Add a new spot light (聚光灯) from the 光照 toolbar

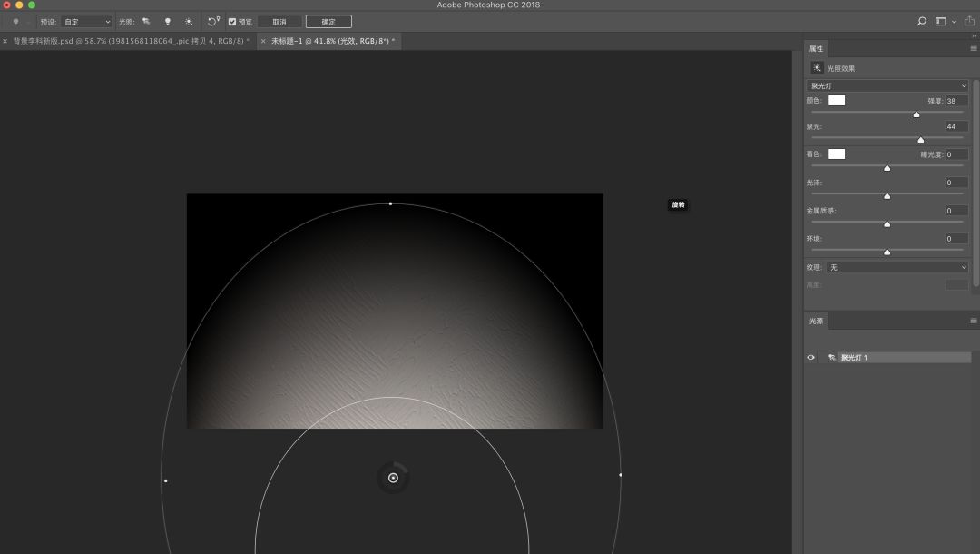coord(146,21)
